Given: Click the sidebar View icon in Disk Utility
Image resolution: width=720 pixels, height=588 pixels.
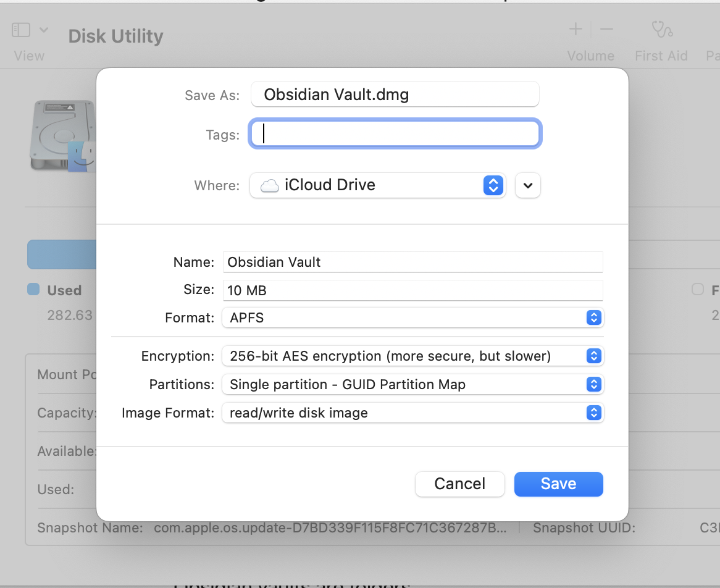Looking at the screenshot, I should (x=20, y=30).
